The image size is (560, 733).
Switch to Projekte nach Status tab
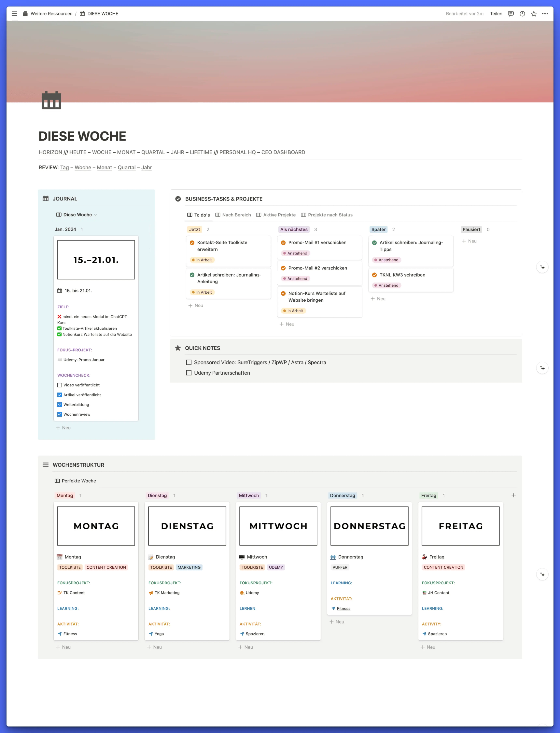click(x=327, y=215)
